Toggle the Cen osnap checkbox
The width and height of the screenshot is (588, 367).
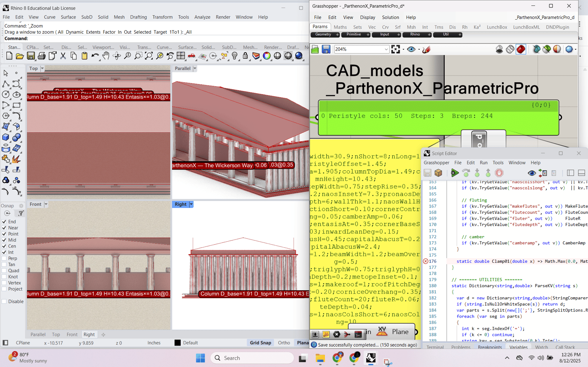point(4,246)
